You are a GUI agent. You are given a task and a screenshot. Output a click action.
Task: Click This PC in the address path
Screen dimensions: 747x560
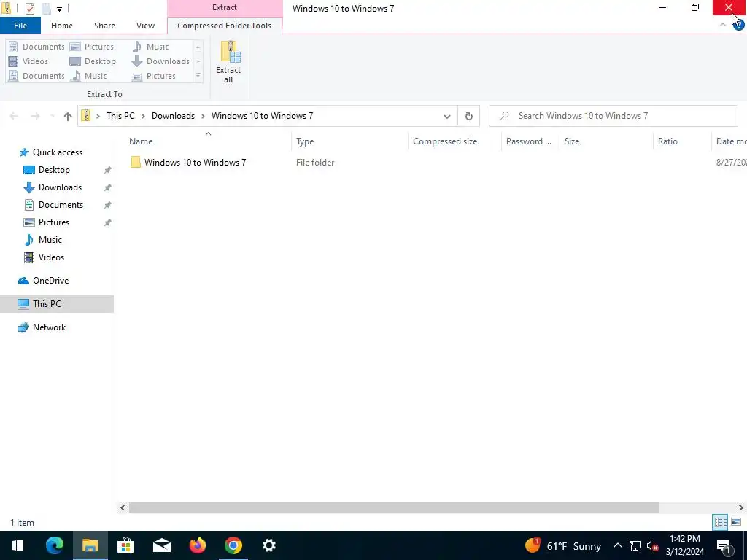coord(120,116)
